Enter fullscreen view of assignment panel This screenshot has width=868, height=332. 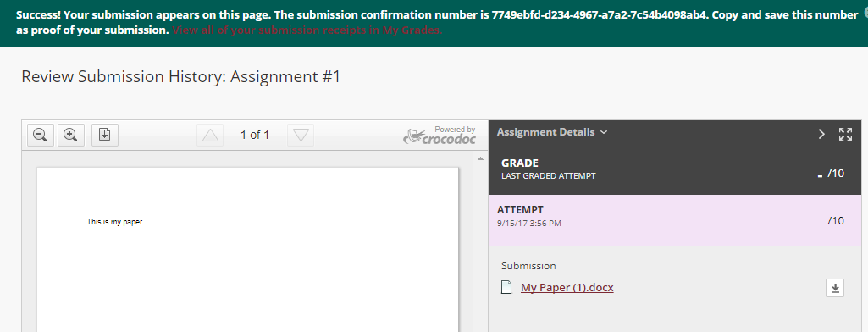tap(845, 134)
